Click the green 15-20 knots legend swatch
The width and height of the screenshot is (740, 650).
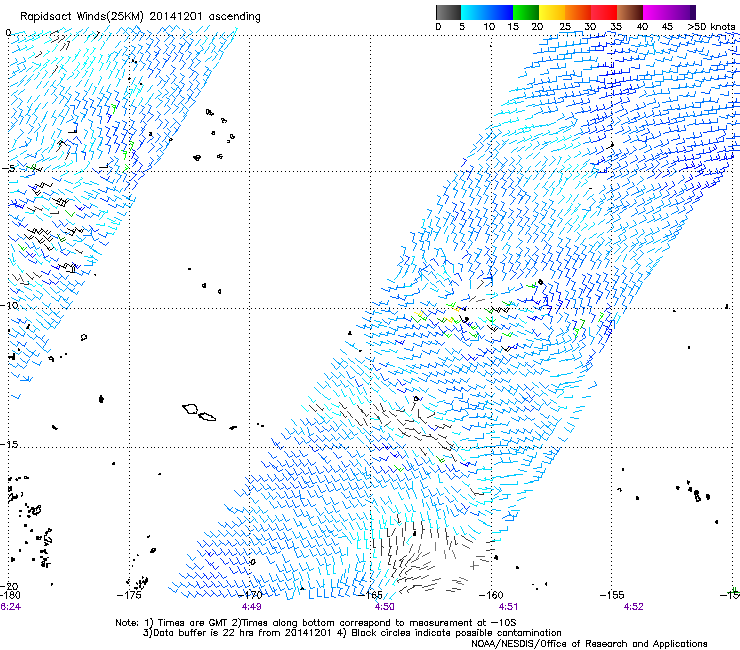click(x=526, y=12)
